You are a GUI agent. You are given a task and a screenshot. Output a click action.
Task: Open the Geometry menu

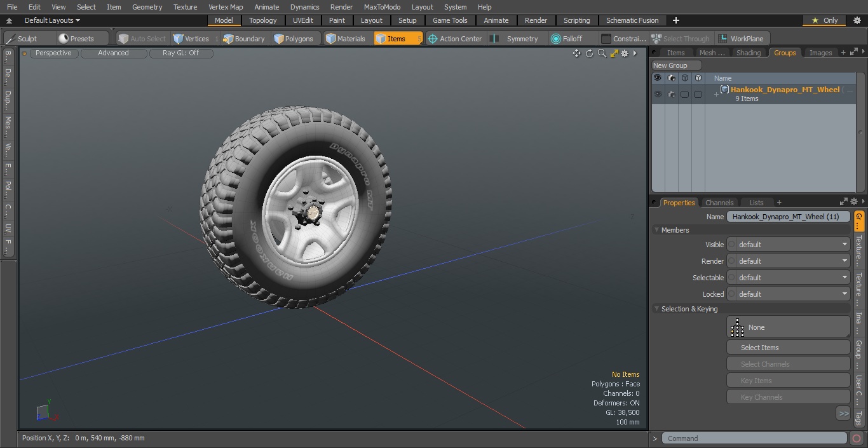point(147,7)
